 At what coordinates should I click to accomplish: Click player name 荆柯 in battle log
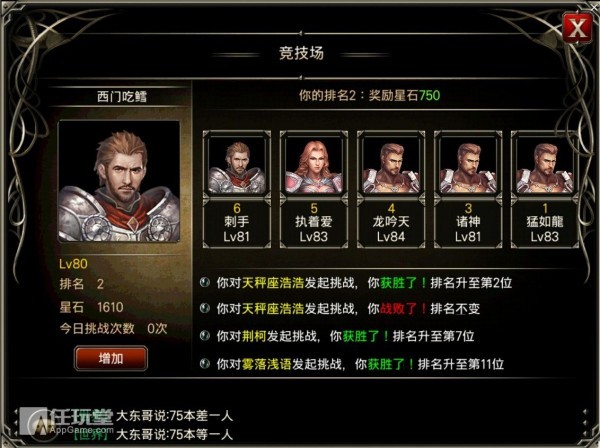pyautogui.click(x=254, y=336)
